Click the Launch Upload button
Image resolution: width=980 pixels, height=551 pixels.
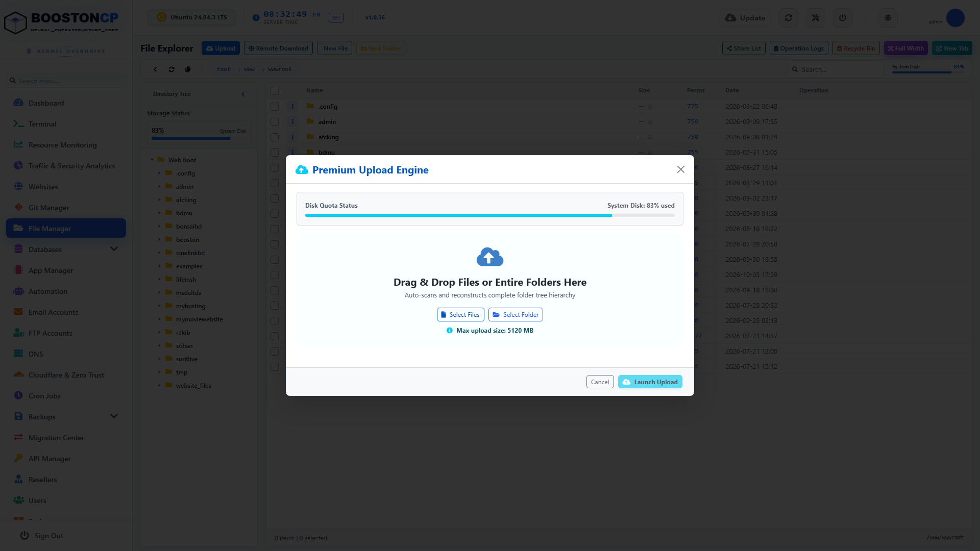[x=650, y=382]
